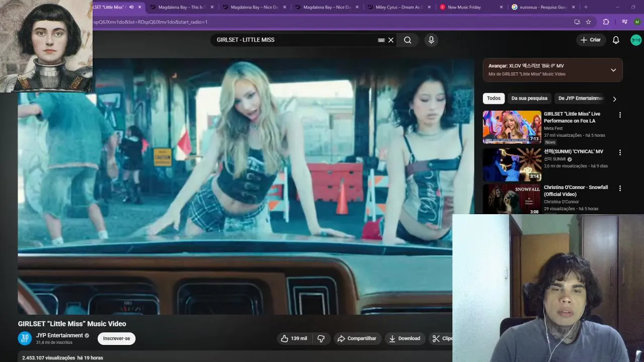Click the main video player
The image size is (644, 362).
(246, 186)
